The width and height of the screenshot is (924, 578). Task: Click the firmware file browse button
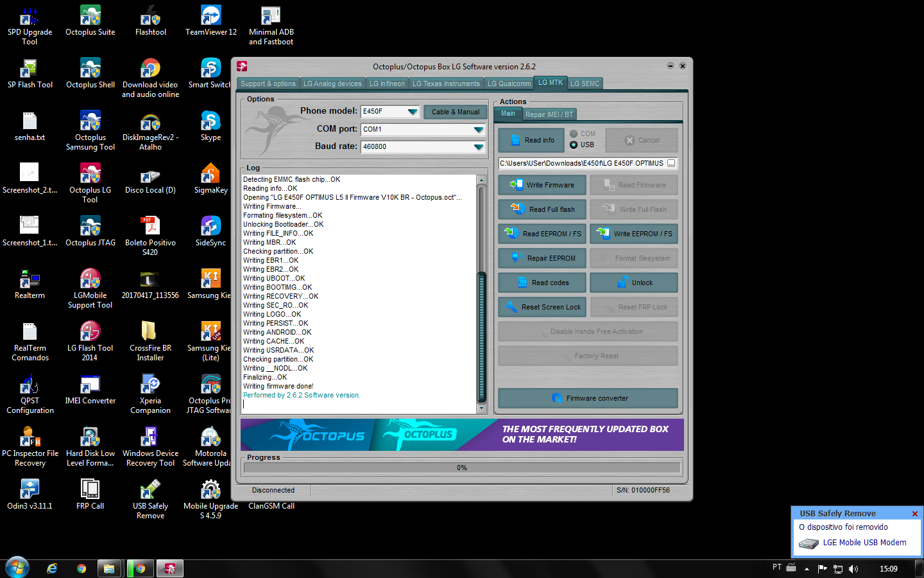coord(671,164)
